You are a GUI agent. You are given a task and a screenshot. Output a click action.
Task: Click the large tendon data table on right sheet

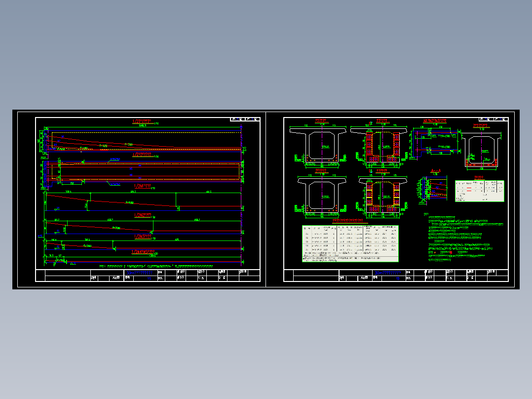tap(350, 243)
